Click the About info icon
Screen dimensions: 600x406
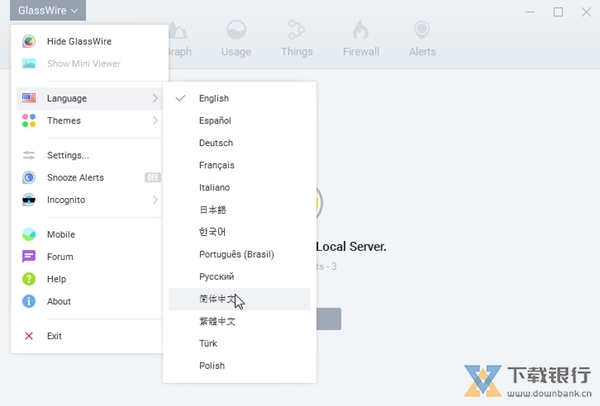pos(29,301)
